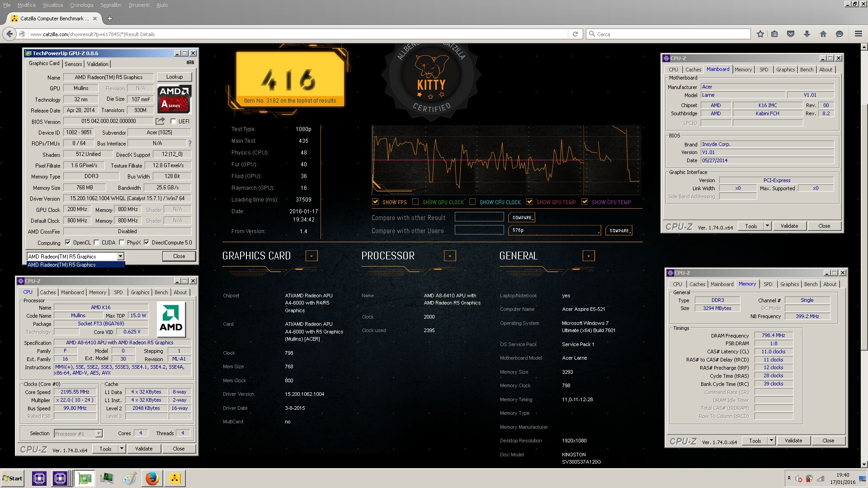The height and width of the screenshot is (488, 868).
Task: Go to the browser home page
Action: click(x=823, y=34)
